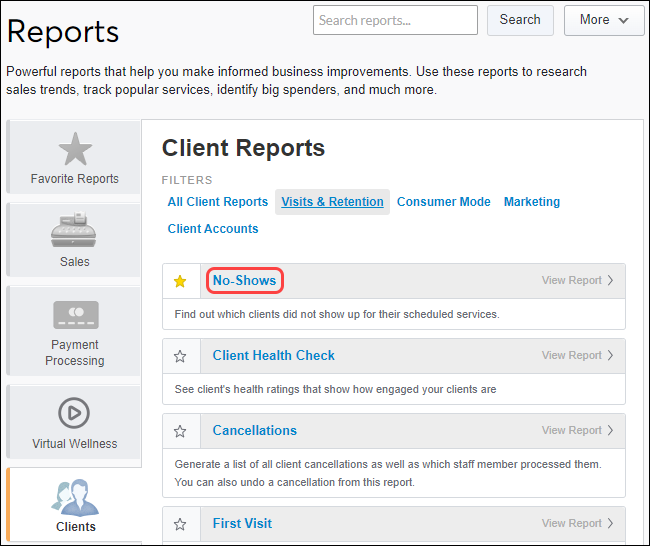Unfavorite the No-Shows report star
This screenshot has width=650, height=546.
point(180,281)
